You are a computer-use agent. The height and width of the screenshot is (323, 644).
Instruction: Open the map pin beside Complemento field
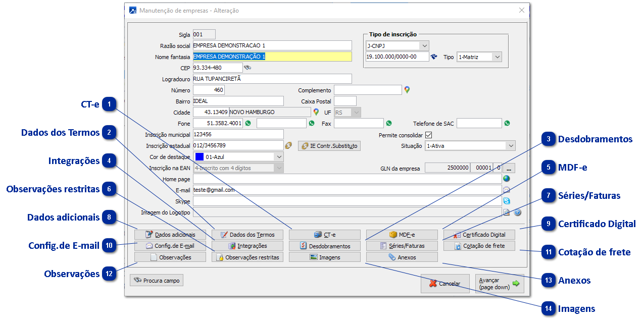407,90
